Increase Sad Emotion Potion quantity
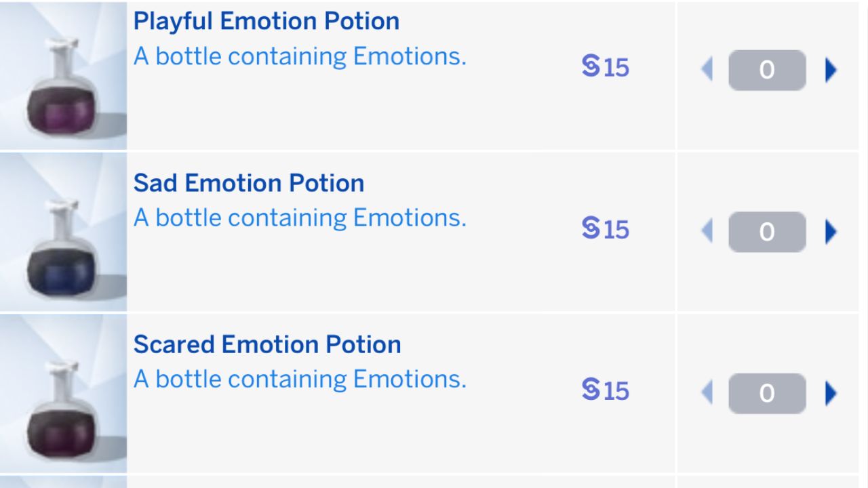 pyautogui.click(x=831, y=232)
